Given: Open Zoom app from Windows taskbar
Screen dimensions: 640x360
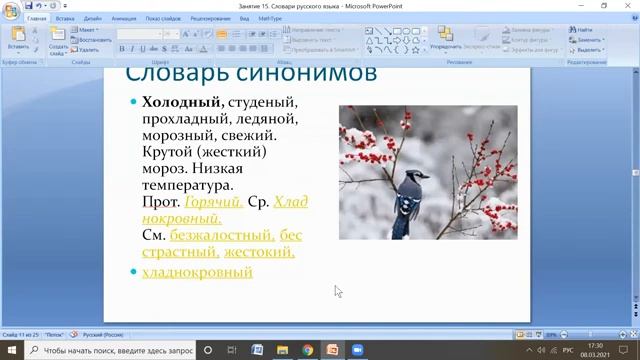Looking at the screenshot, I should [357, 350].
